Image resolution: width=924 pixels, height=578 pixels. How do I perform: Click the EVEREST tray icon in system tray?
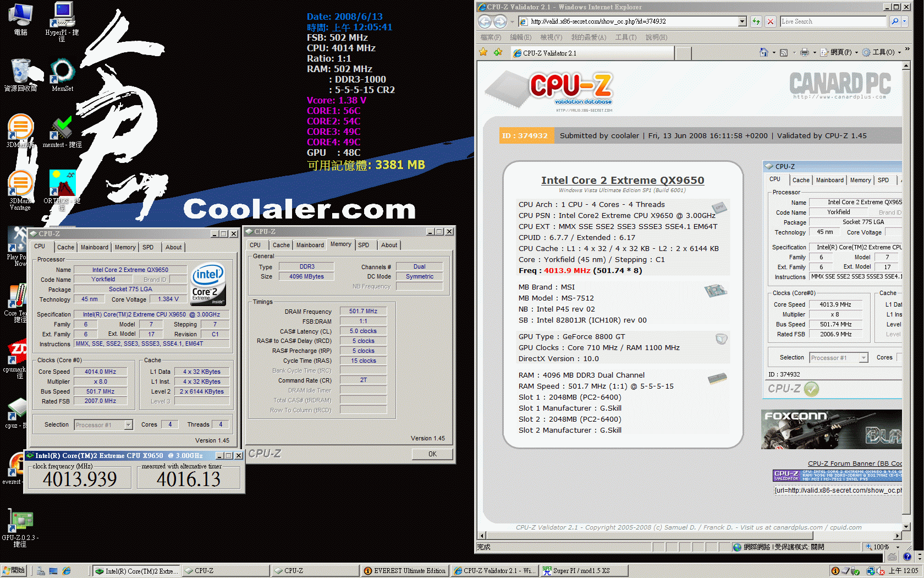(x=835, y=571)
